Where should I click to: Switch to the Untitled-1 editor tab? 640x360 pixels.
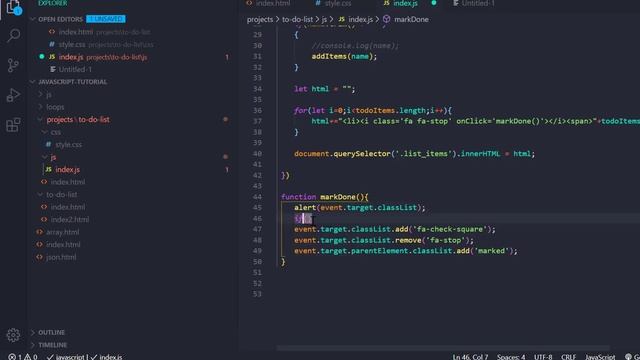(474, 3)
